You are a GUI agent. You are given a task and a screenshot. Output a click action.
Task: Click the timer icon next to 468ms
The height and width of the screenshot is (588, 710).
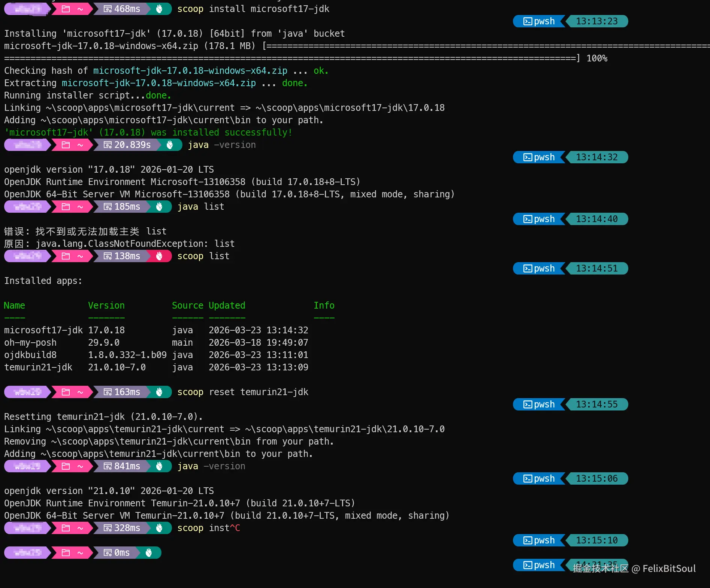tap(108, 9)
